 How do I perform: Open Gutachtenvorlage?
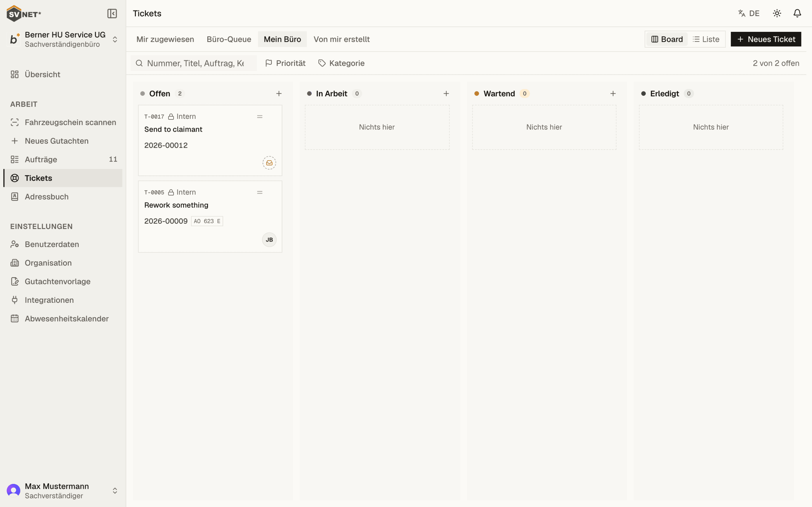click(63, 281)
